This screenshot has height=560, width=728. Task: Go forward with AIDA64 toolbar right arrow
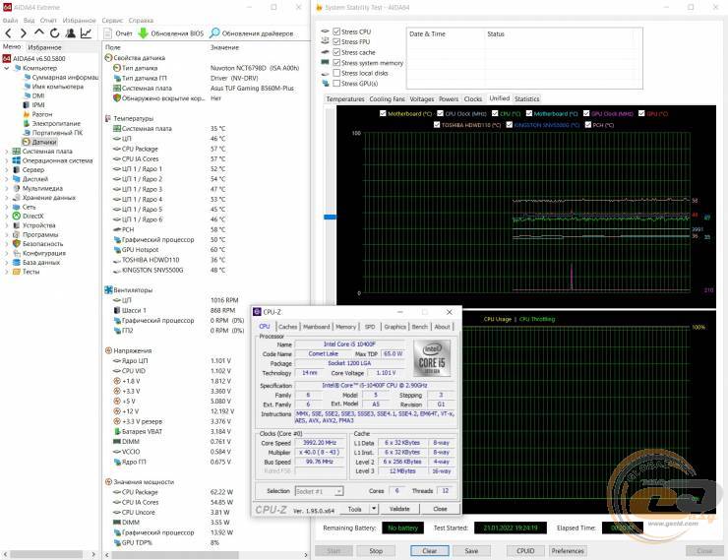click(24, 32)
